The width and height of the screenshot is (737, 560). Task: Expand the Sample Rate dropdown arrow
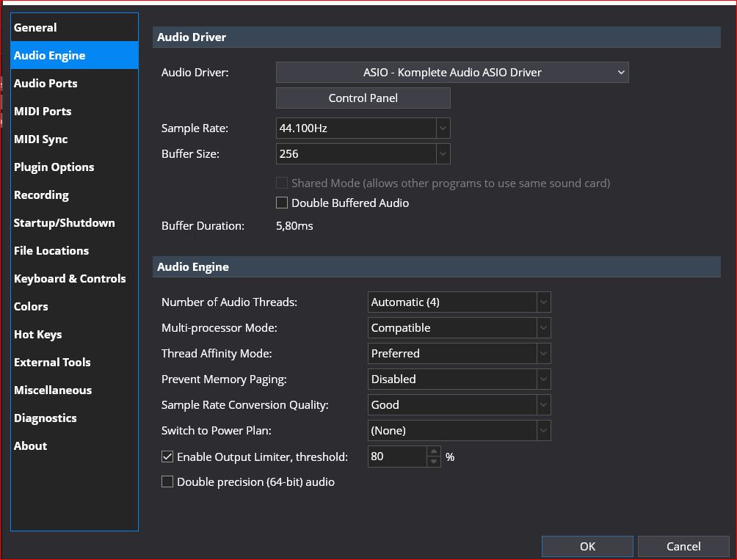coord(443,128)
